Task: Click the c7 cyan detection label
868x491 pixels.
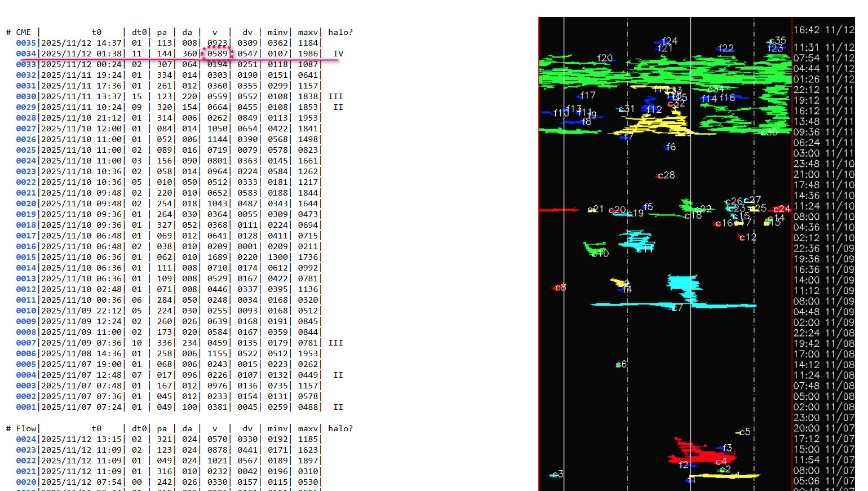Action: pos(677,308)
